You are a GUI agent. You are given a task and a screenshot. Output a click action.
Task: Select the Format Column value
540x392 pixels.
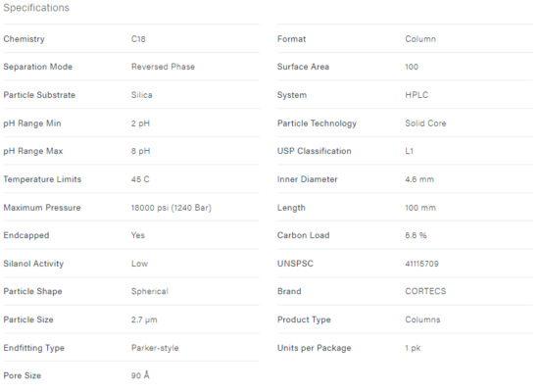tap(420, 39)
